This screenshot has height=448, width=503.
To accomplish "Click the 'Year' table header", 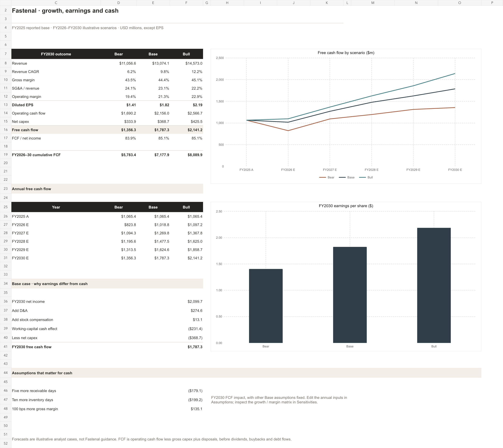I will coord(56,207).
